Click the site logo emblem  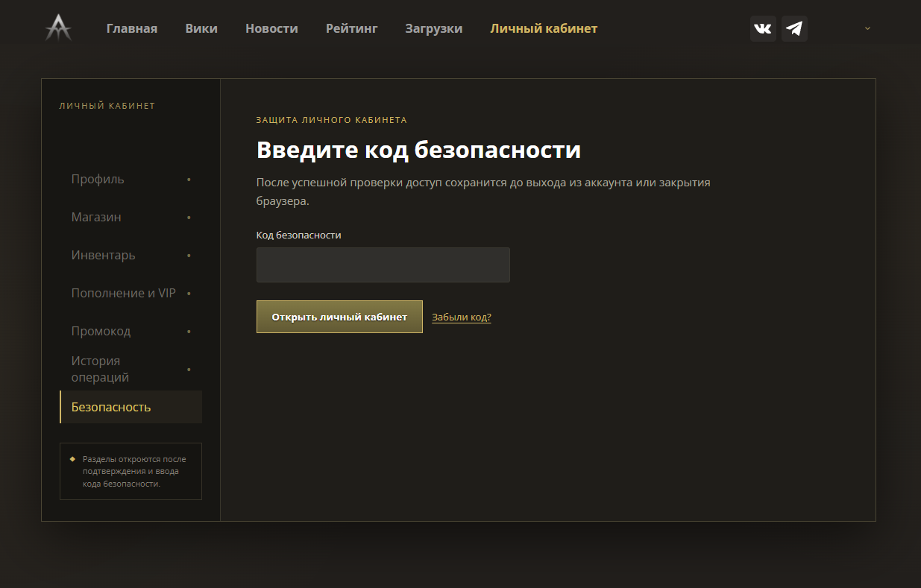pos(57,28)
